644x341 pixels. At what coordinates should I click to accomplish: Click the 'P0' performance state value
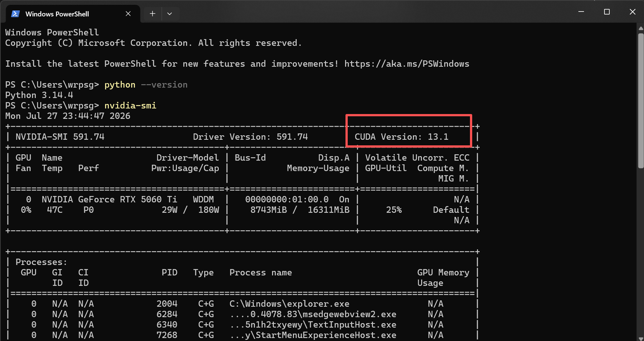[88, 210]
